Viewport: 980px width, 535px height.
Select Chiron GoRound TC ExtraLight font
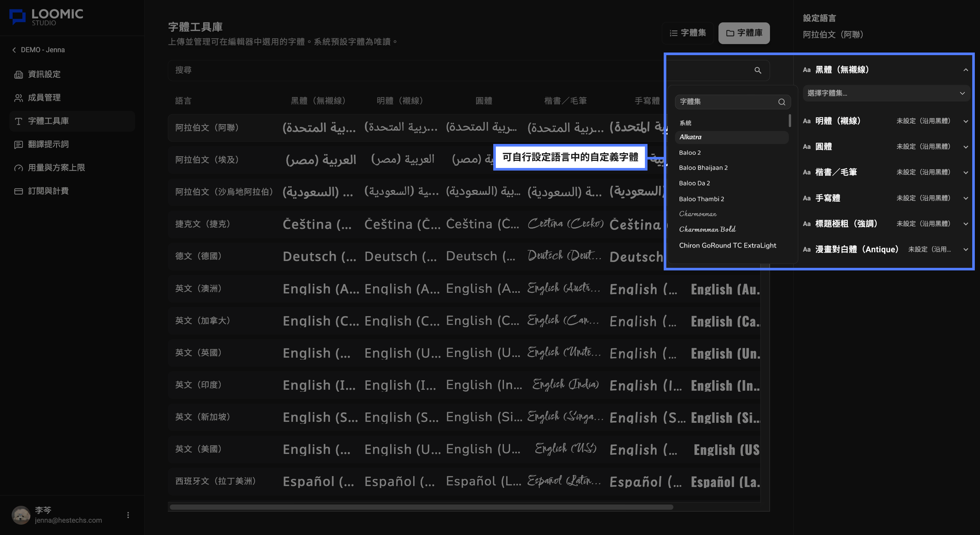point(731,245)
